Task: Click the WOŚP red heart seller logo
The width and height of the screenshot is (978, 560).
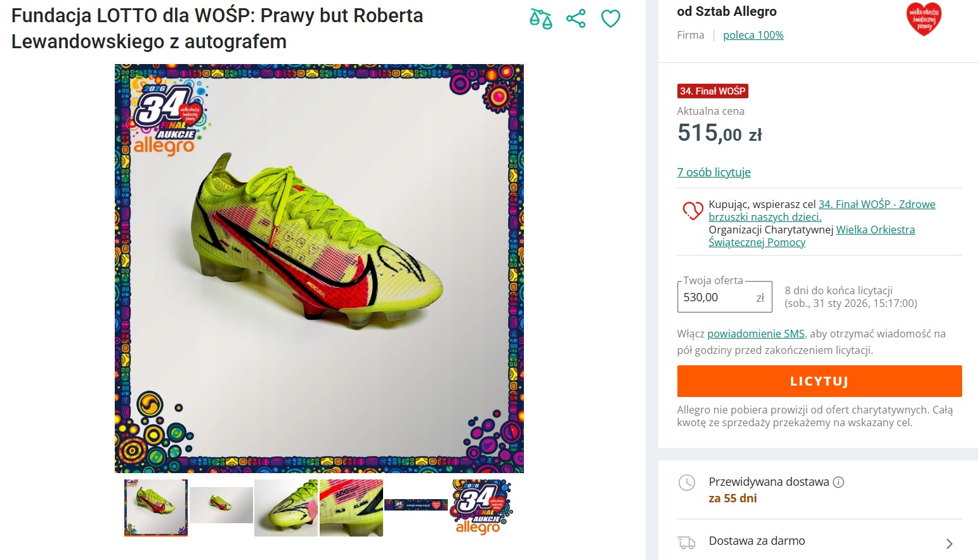Action: 923,19
